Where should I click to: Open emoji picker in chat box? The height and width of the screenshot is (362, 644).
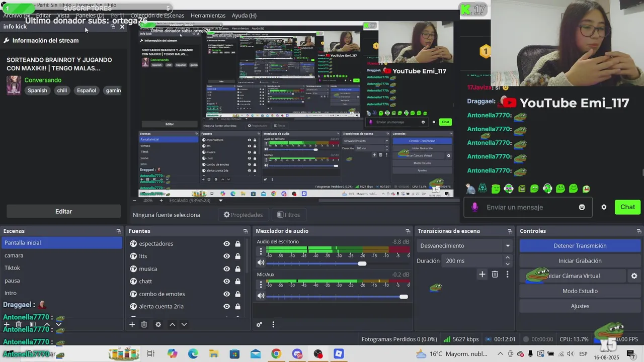[582, 207]
